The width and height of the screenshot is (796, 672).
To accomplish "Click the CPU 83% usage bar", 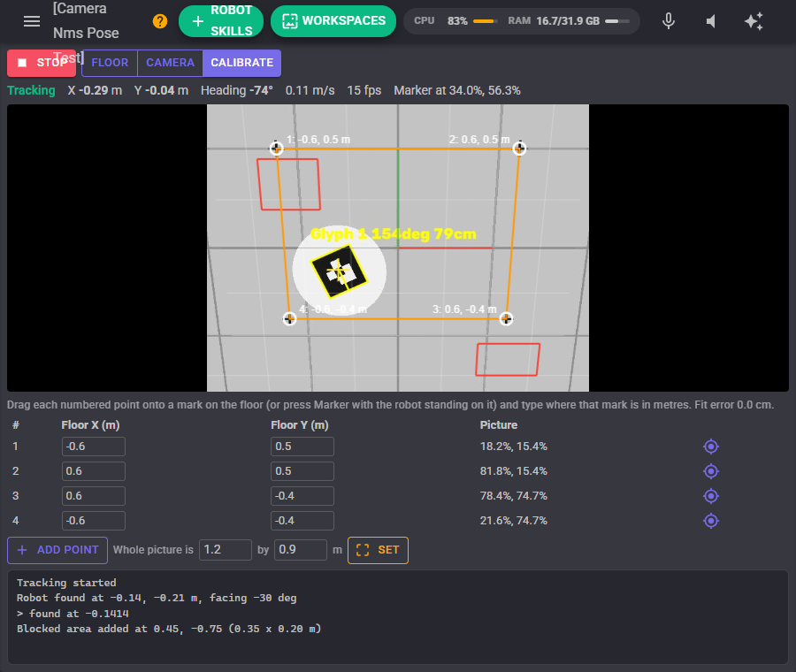I will pyautogui.click(x=485, y=21).
